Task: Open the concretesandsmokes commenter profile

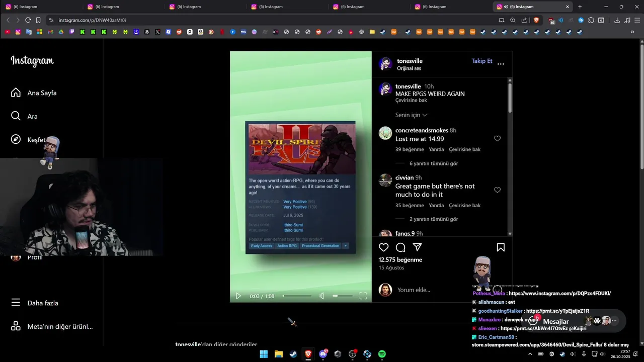Action: 422,130
